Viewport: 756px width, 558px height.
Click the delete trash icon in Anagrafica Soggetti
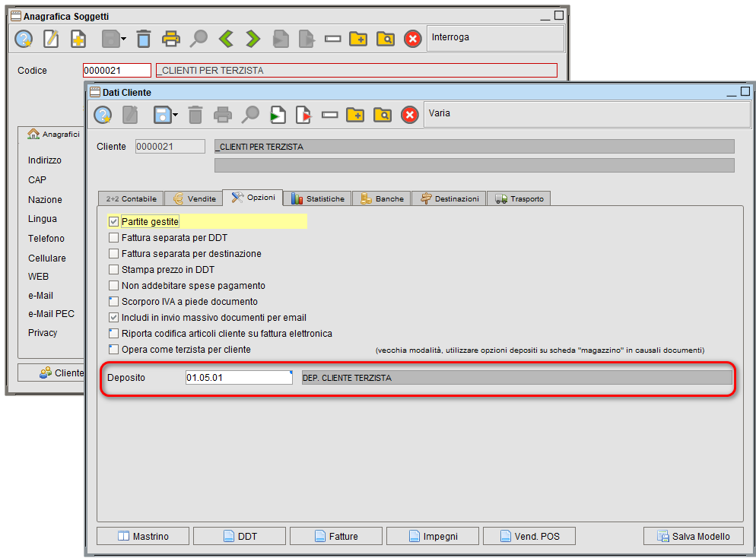pos(144,38)
